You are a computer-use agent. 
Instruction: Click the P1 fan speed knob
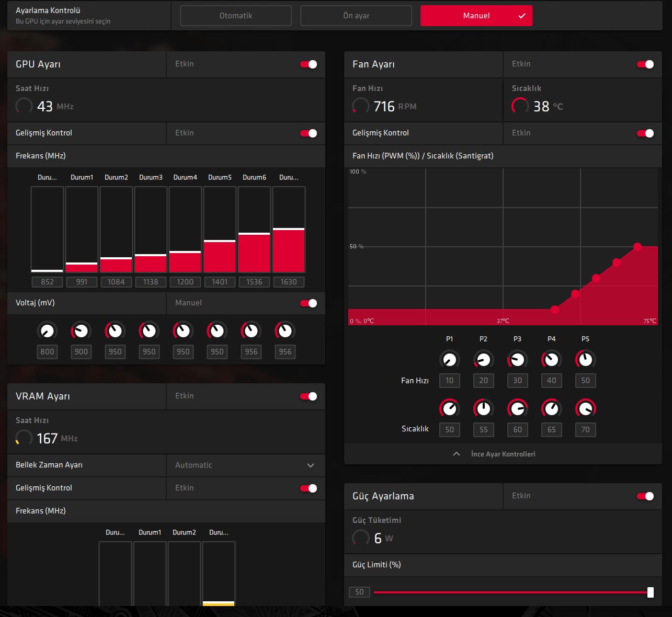(x=449, y=360)
